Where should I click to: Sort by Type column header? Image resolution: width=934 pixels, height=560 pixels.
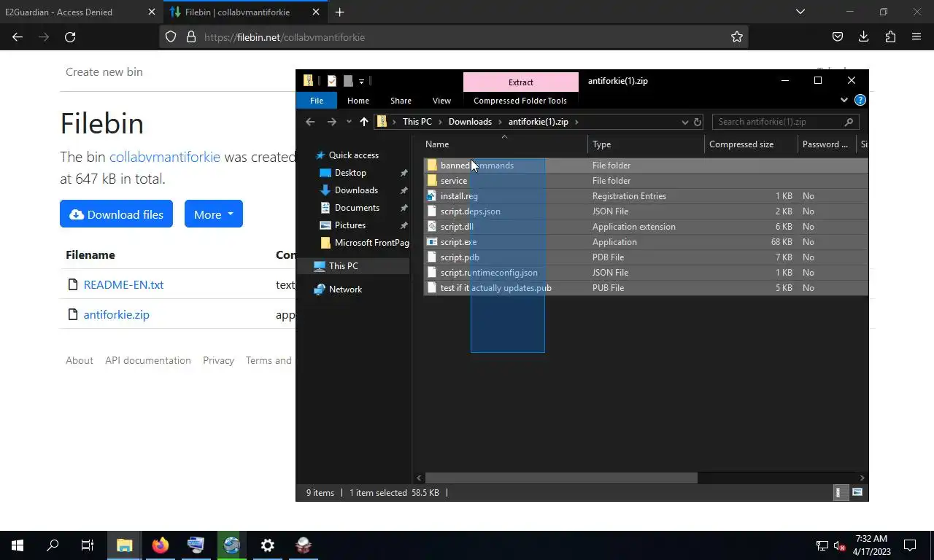(x=646, y=144)
